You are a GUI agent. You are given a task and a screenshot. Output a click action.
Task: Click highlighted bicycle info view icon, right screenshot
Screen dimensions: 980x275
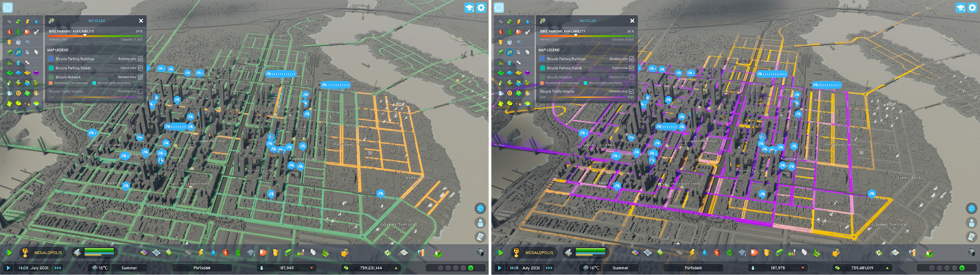510,52
